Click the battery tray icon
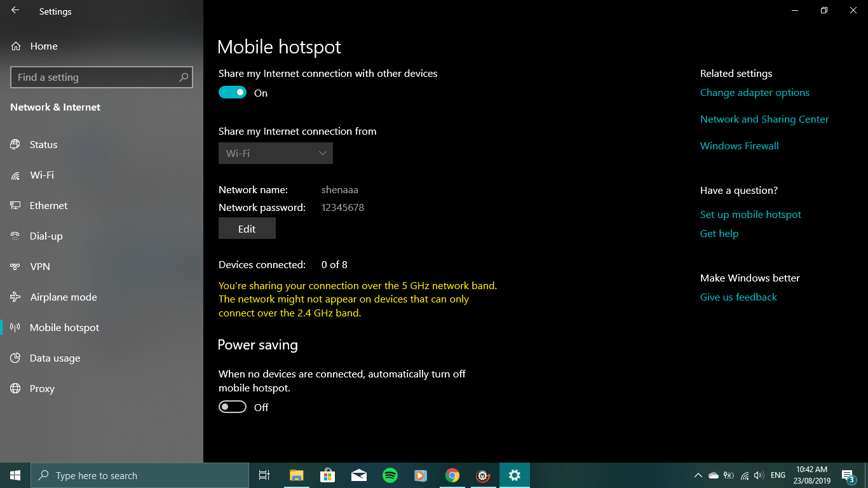Image resolution: width=868 pixels, height=488 pixels. coord(729,475)
